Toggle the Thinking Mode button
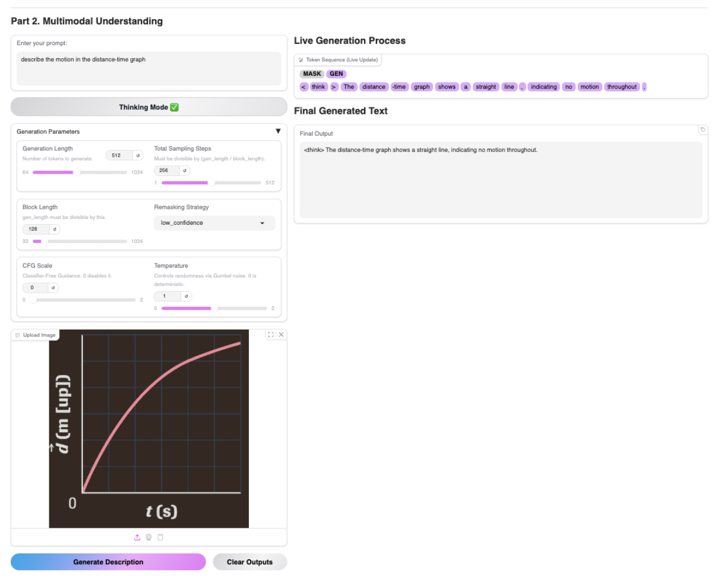This screenshot has height=588, width=720. coord(149,107)
